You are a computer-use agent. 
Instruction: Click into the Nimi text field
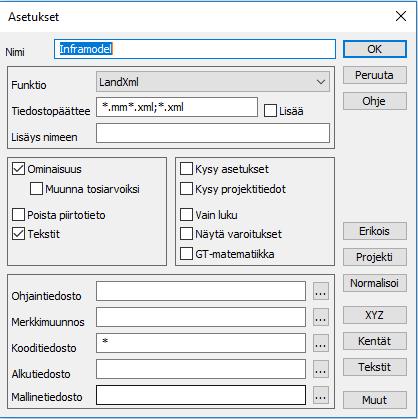click(195, 49)
